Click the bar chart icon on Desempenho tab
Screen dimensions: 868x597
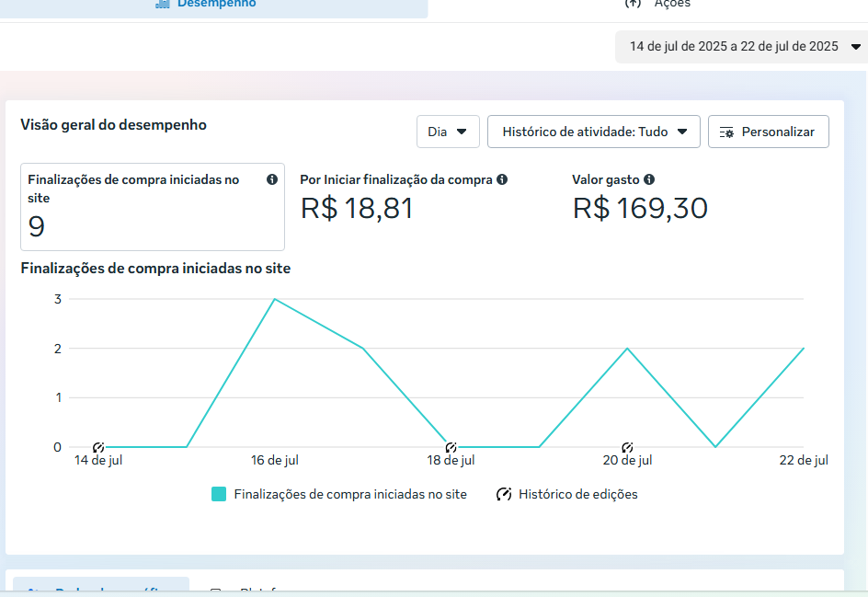[x=163, y=4]
